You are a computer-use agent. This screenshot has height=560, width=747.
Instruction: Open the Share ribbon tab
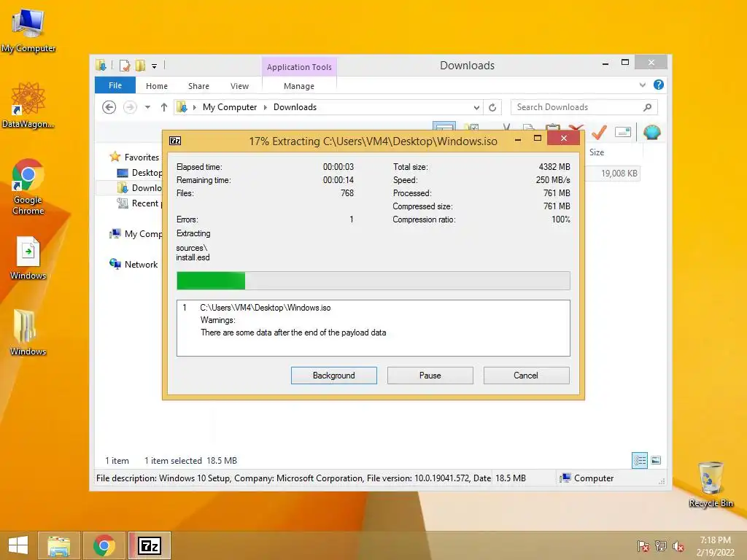tap(198, 86)
